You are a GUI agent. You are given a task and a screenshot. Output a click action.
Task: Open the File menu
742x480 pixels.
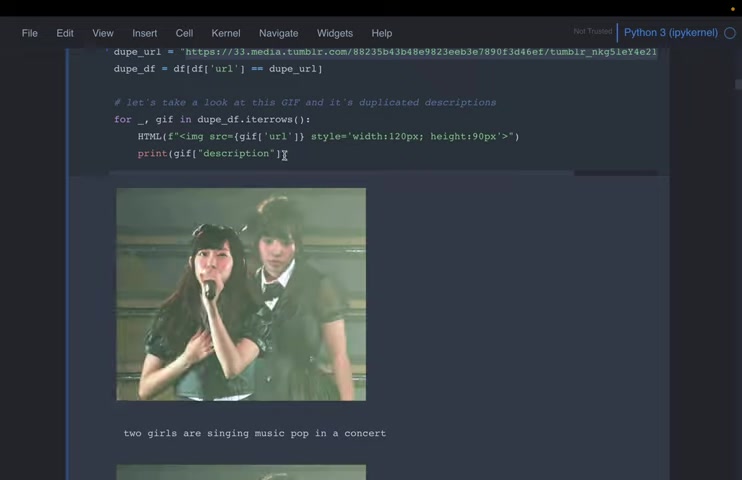click(29, 33)
